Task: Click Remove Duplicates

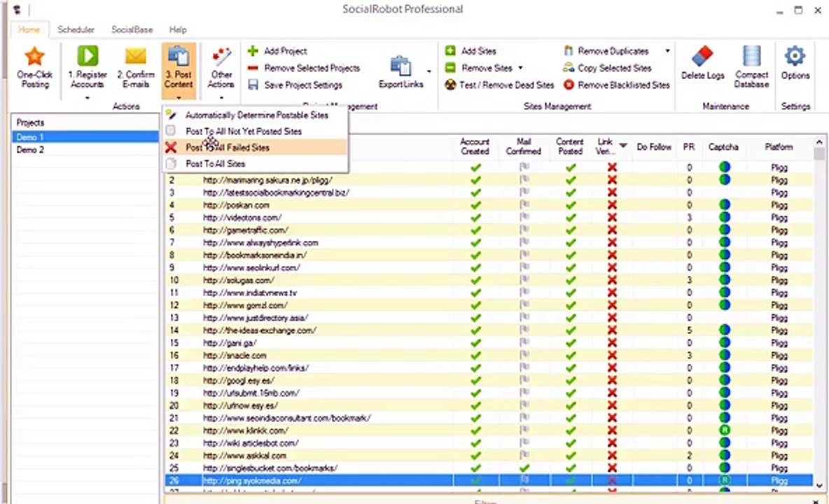Action: [606, 51]
